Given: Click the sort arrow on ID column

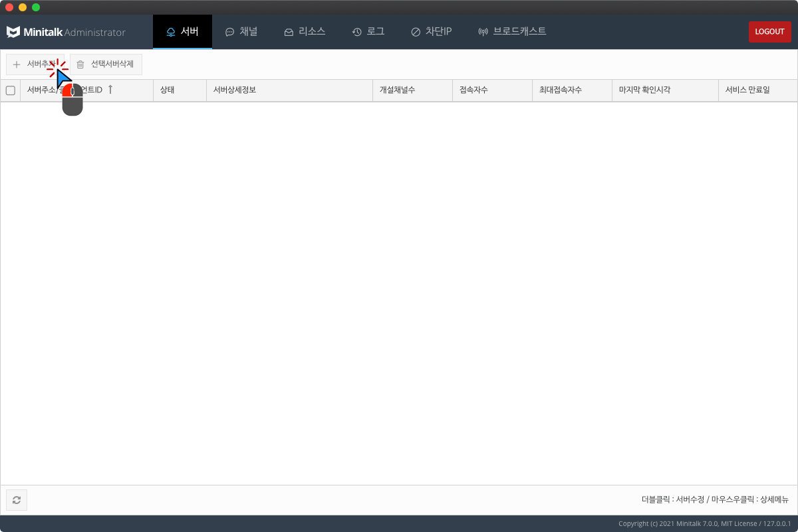Looking at the screenshot, I should point(110,90).
